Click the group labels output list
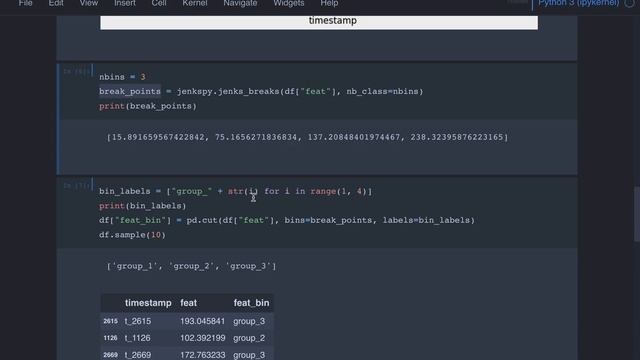The height and width of the screenshot is (360, 640). [x=191, y=266]
